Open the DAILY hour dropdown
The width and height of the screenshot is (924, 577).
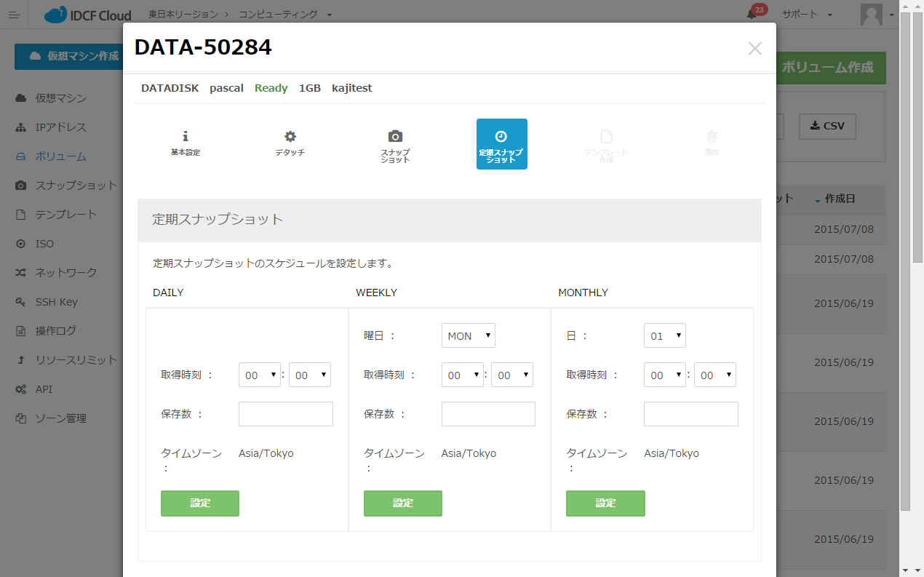pyautogui.click(x=259, y=375)
